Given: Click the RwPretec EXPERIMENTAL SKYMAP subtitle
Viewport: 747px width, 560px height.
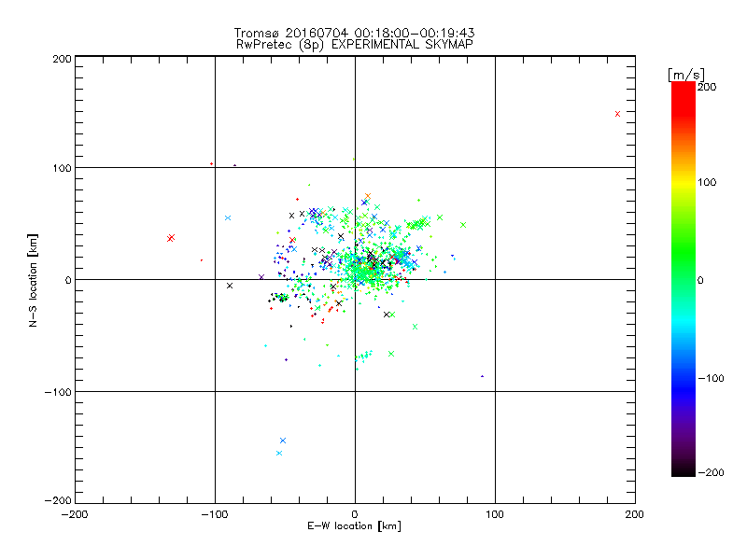Looking at the screenshot, I should pyautogui.click(x=355, y=45).
